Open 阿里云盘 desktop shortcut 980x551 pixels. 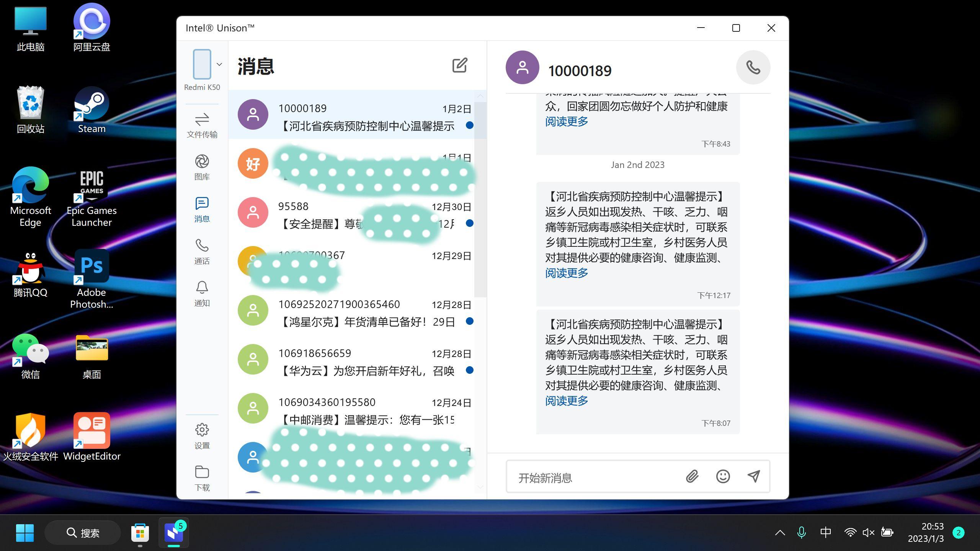(92, 28)
